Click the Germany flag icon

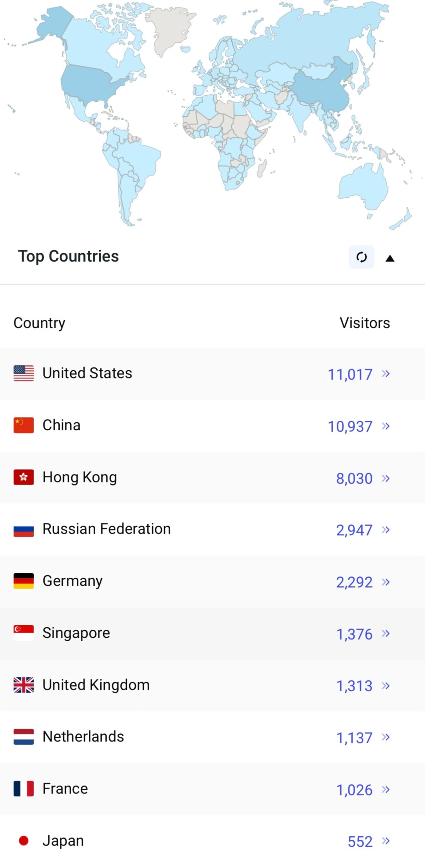tap(24, 581)
